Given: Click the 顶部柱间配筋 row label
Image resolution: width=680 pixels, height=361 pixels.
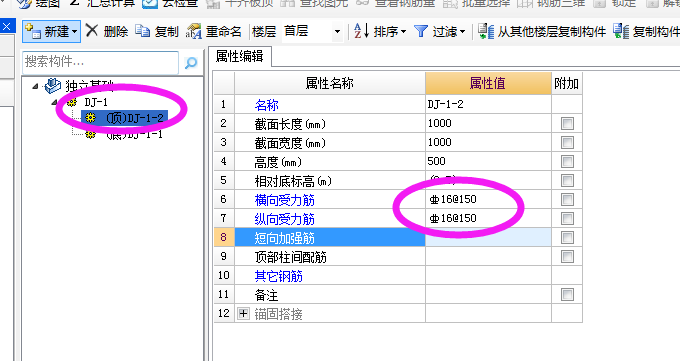Looking at the screenshot, I should [291, 257].
